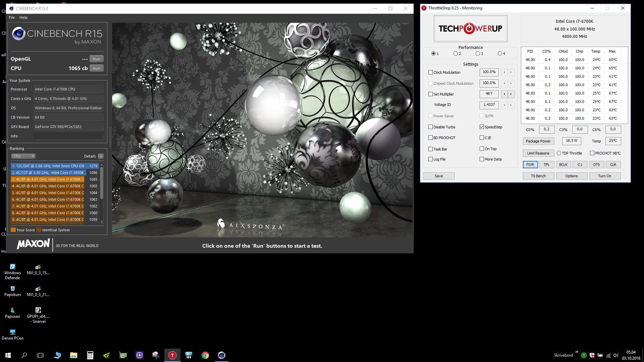
Task: Click the TS Bench button
Action: coord(538,176)
